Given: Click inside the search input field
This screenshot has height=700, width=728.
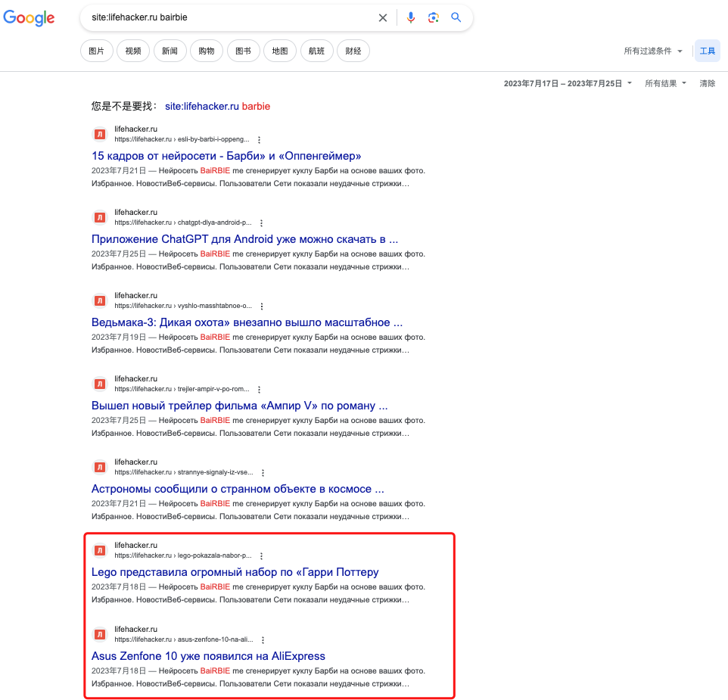Looking at the screenshot, I should tap(227, 17).
